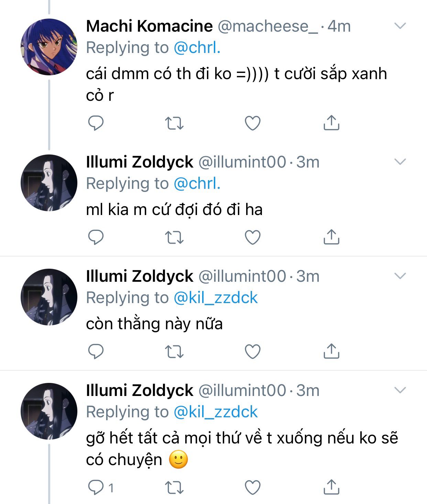Image resolution: width=427 pixels, height=504 pixels.
Task: Expand chevron menu on 'gỡ hết tất cả' tweet
Action: pyautogui.click(x=400, y=390)
